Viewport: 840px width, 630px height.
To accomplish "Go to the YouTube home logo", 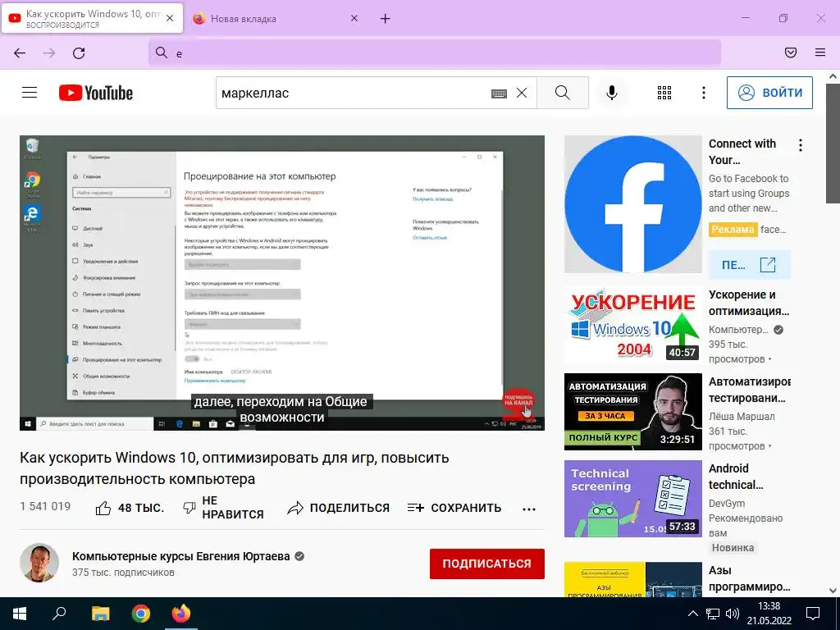I will [96, 93].
